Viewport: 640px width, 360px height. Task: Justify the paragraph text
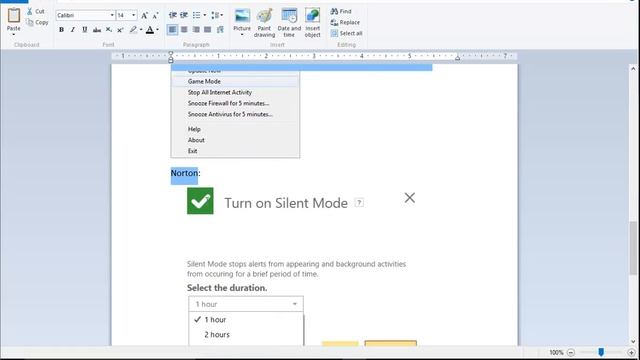tap(208, 29)
